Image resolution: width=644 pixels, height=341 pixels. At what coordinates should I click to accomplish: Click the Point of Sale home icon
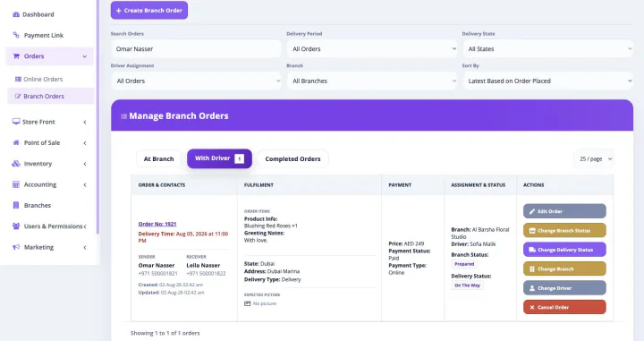pos(16,142)
